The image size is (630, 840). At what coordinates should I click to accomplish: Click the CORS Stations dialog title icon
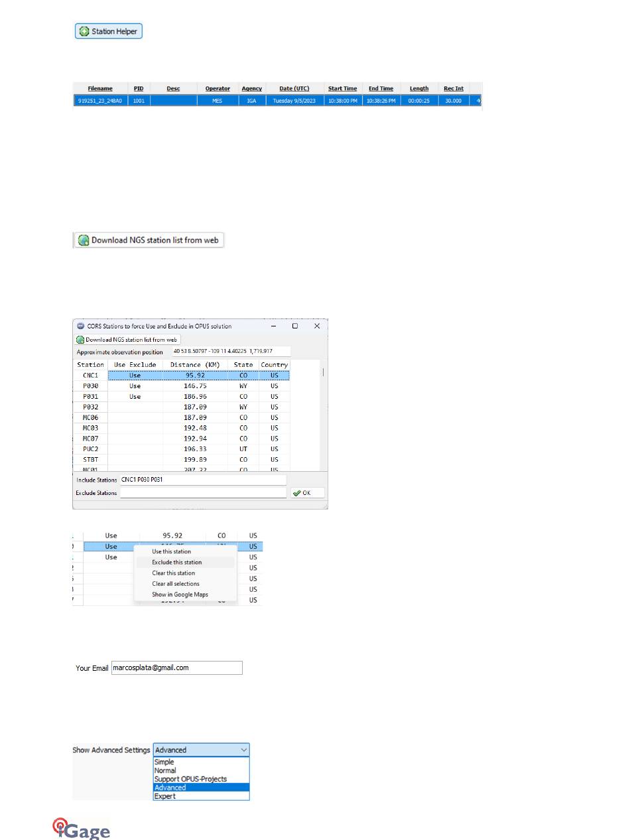pos(80,326)
